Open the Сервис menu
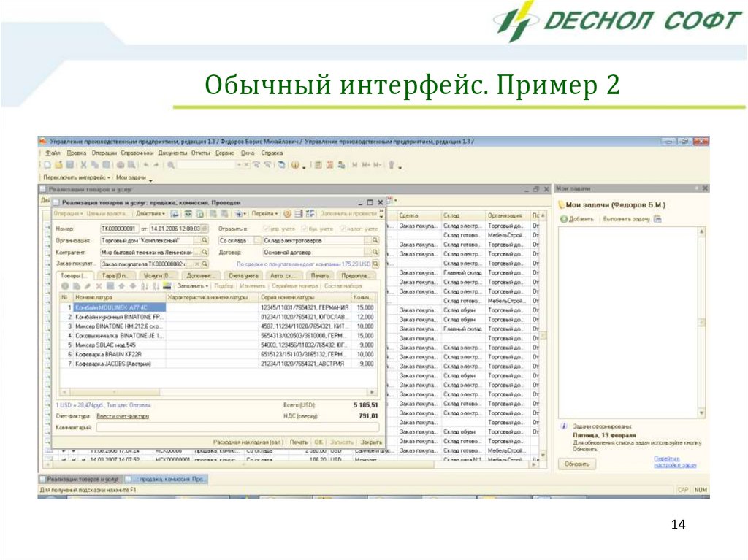 [x=225, y=153]
